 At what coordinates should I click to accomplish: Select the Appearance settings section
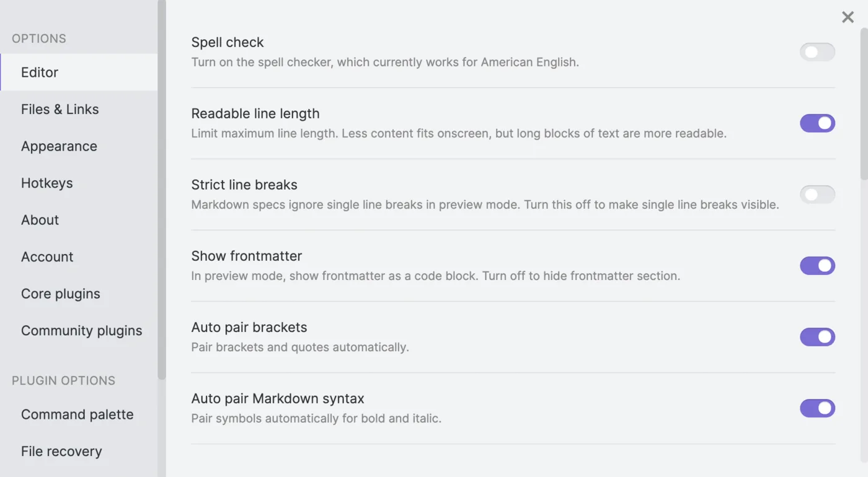[59, 146]
